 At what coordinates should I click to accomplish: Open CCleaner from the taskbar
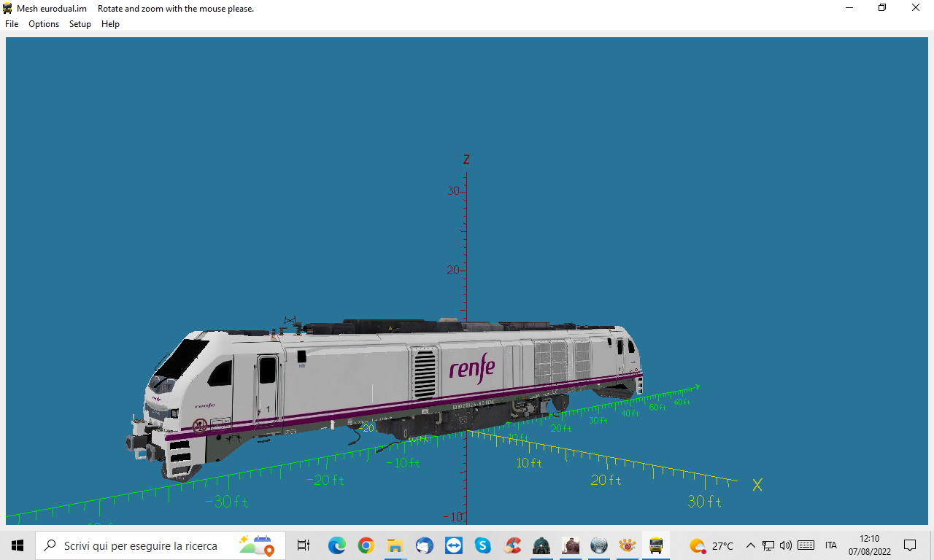pos(512,545)
